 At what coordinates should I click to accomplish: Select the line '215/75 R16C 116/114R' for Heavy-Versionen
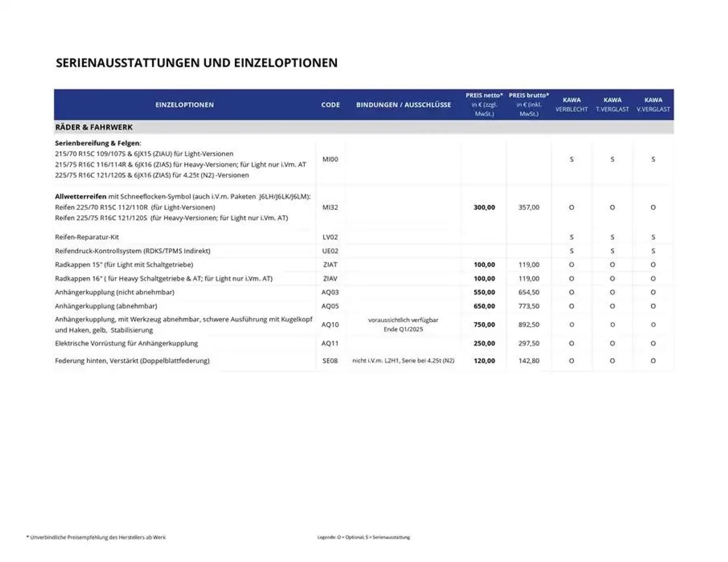coord(180,164)
